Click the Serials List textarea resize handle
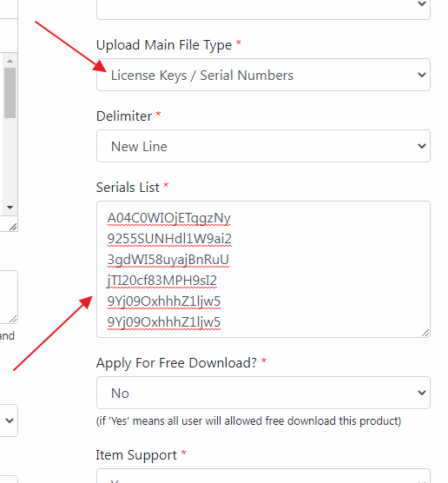This screenshot has width=448, height=483. 425,333
